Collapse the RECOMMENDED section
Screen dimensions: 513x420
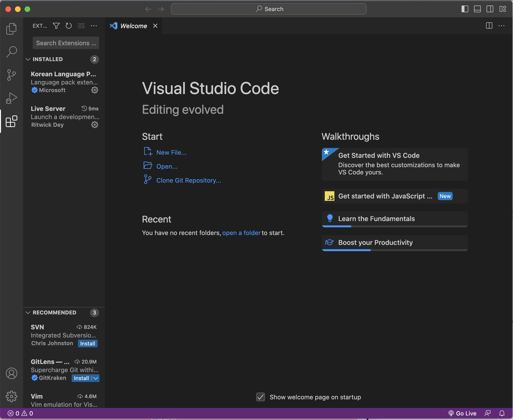point(28,312)
